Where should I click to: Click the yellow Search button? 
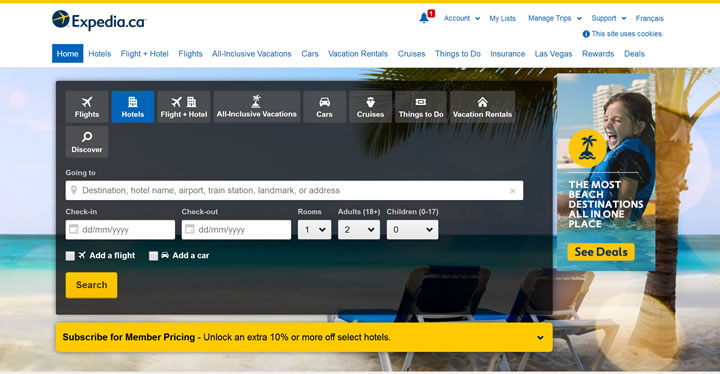(91, 285)
